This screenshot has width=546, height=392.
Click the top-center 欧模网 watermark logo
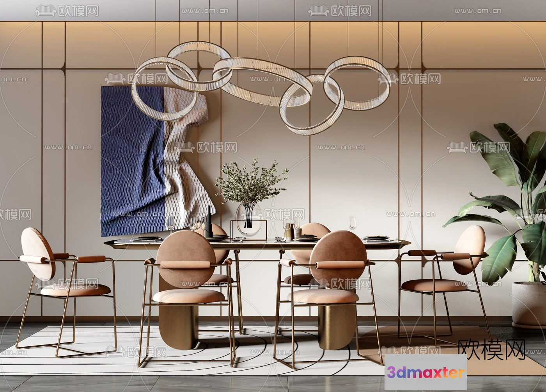point(340,11)
